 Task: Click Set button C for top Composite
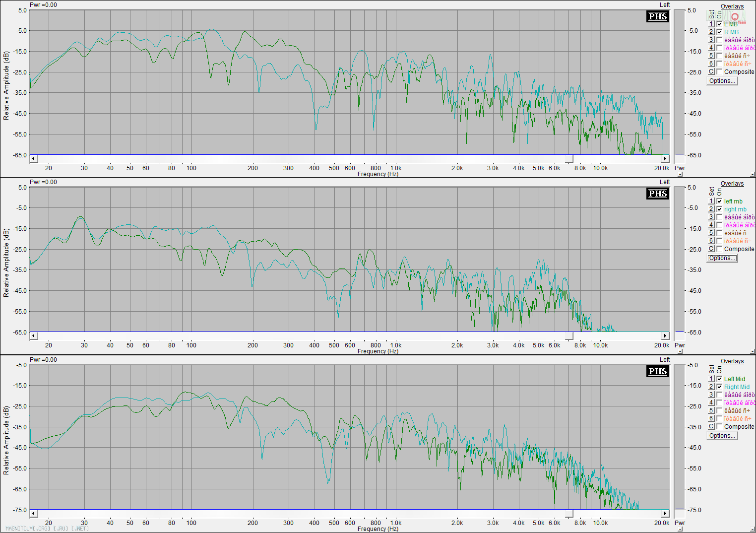tap(711, 71)
